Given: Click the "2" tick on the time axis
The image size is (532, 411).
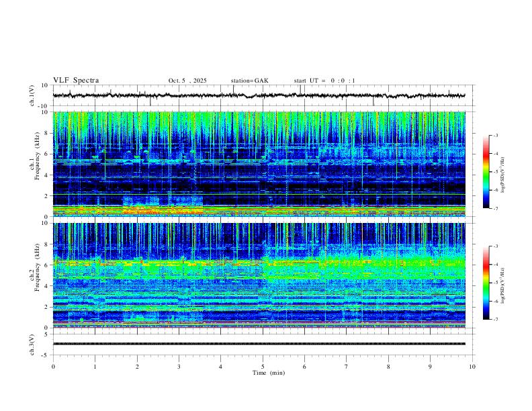Looking at the screenshot, I should [x=137, y=367].
